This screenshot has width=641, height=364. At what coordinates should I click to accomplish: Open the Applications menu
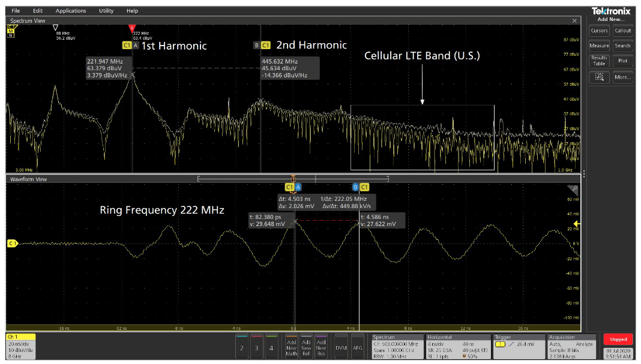coord(71,10)
